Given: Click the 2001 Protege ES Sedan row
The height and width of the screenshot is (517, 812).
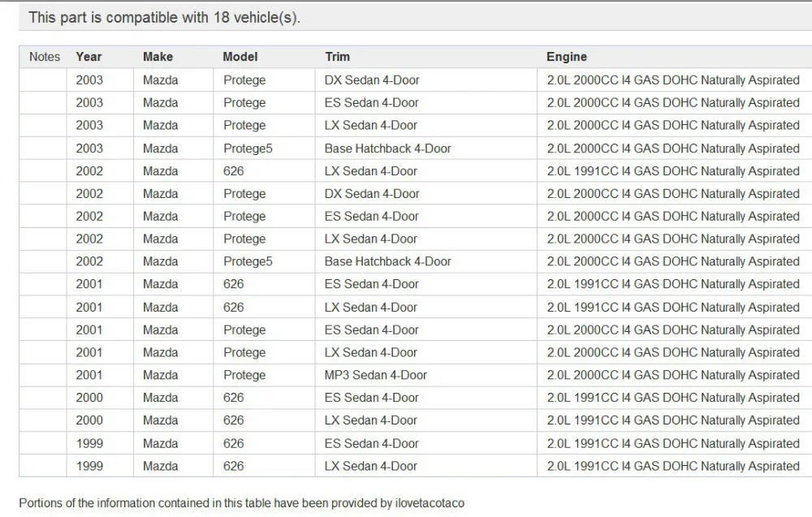Looking at the screenshot, I should [415, 330].
